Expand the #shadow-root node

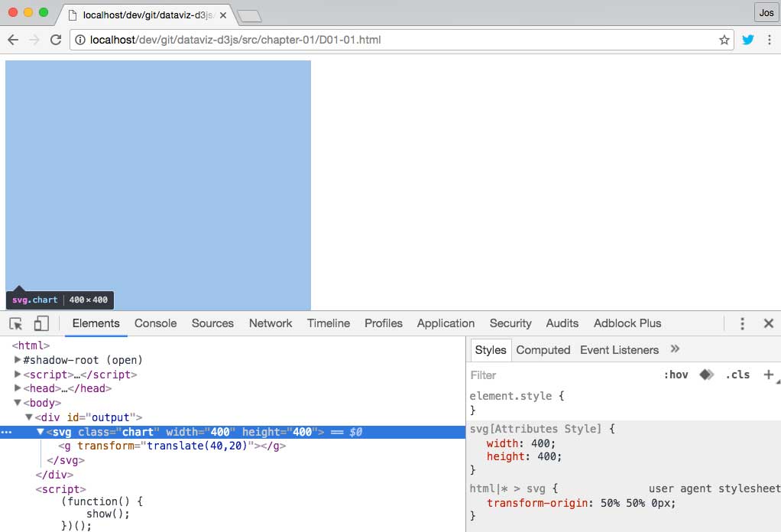(x=18, y=360)
